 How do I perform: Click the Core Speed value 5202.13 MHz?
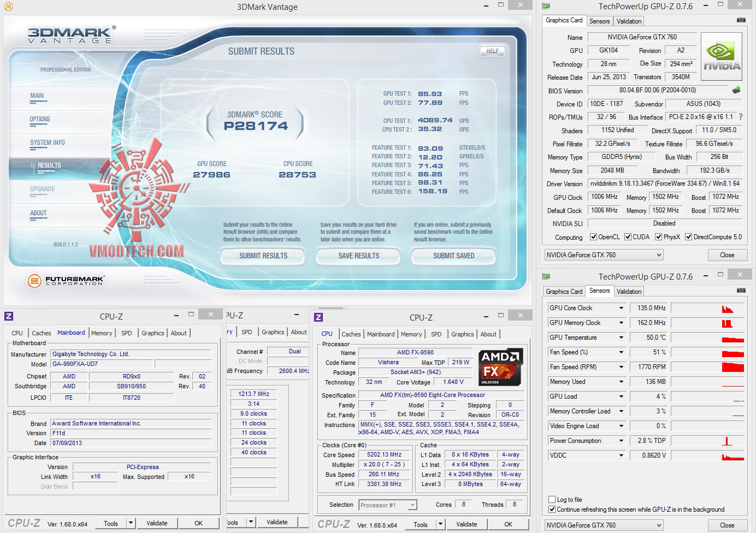coord(385,454)
